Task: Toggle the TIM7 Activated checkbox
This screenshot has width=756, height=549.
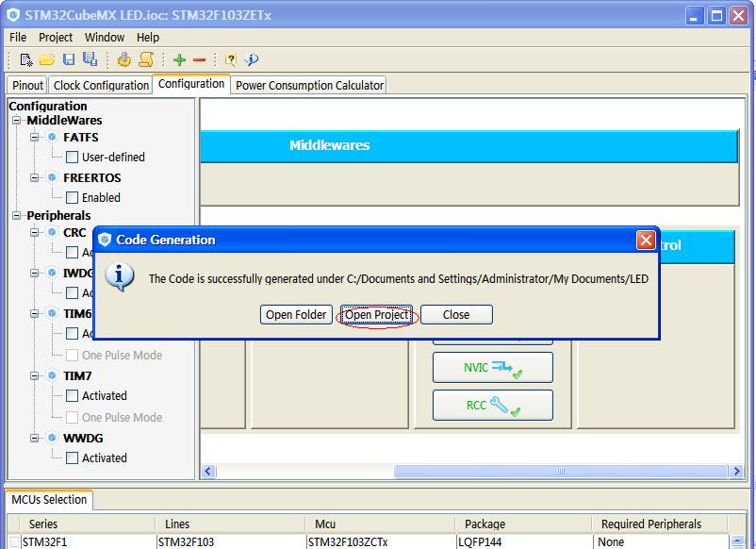Action: pos(72,396)
